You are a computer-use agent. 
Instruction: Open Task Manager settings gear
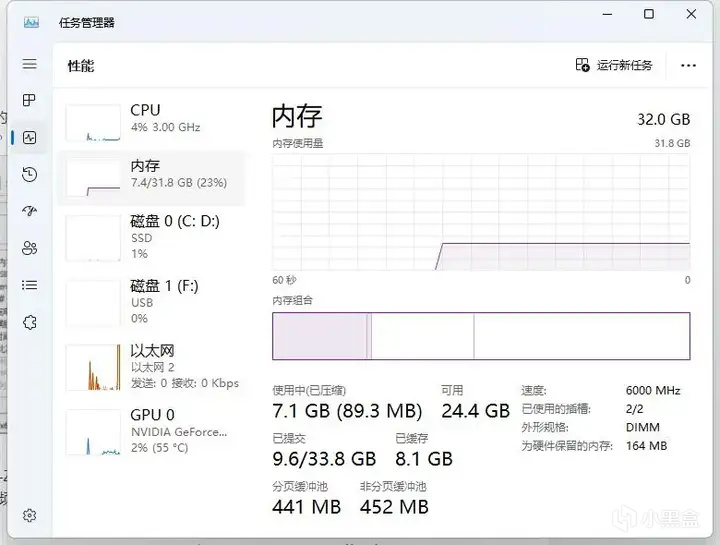(x=30, y=515)
